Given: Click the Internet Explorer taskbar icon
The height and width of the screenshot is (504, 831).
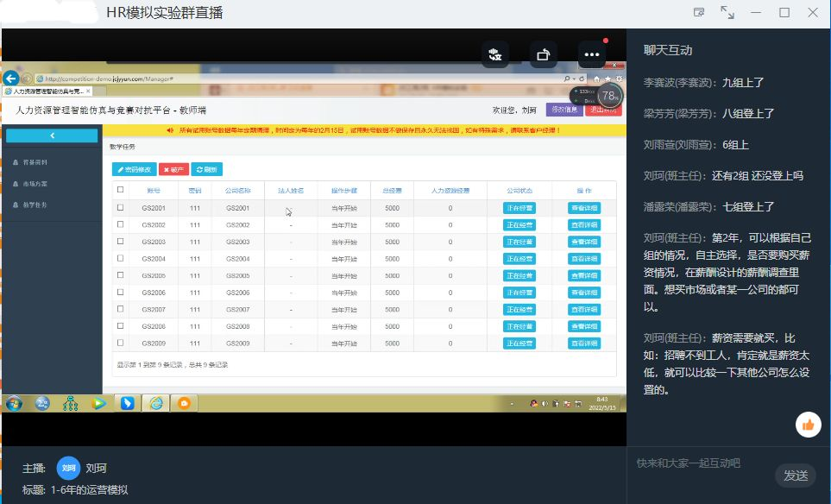Looking at the screenshot, I should (155, 403).
